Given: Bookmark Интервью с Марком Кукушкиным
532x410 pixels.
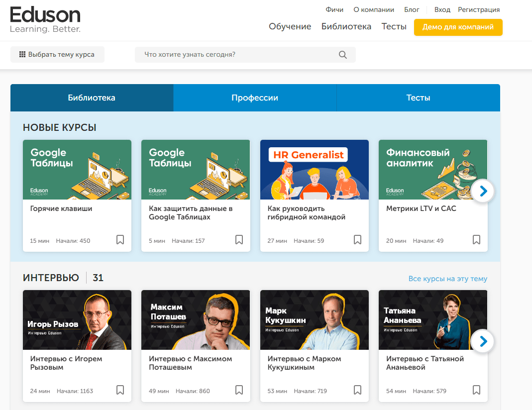Looking at the screenshot, I should click(357, 390).
